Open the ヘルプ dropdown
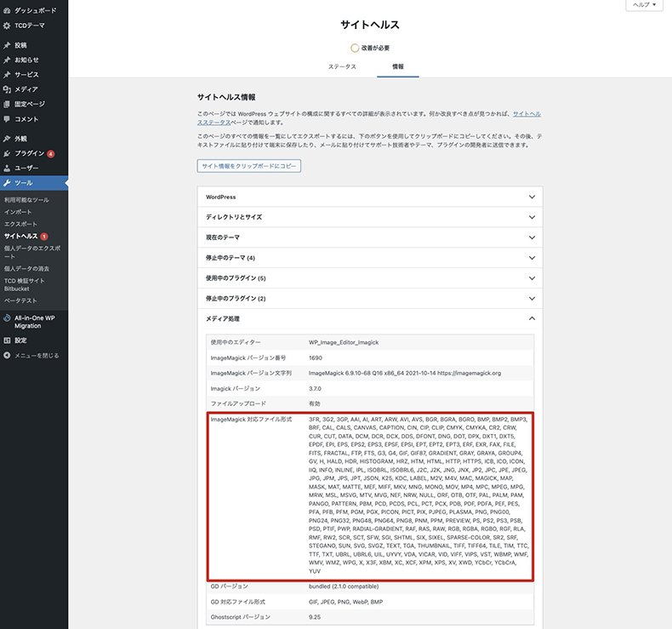The height and width of the screenshot is (629, 672). point(644,5)
